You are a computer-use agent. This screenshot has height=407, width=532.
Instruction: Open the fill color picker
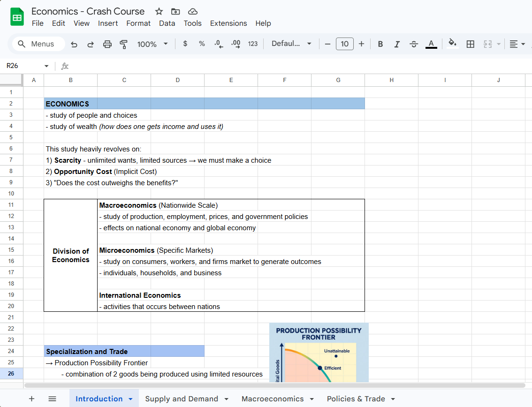coord(452,44)
